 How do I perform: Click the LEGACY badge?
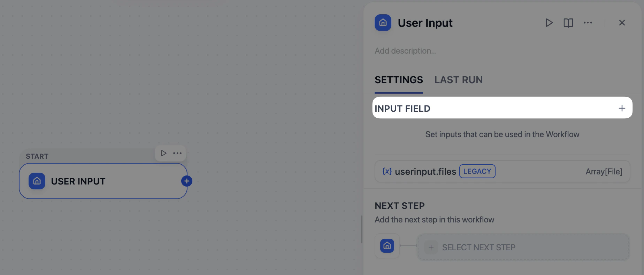[x=477, y=171]
